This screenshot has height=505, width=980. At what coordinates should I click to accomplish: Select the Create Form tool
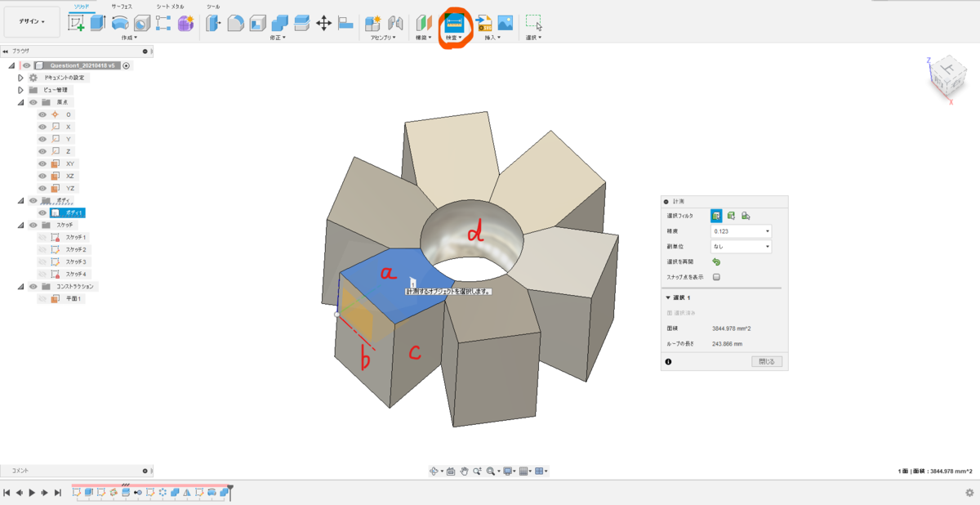(x=185, y=24)
